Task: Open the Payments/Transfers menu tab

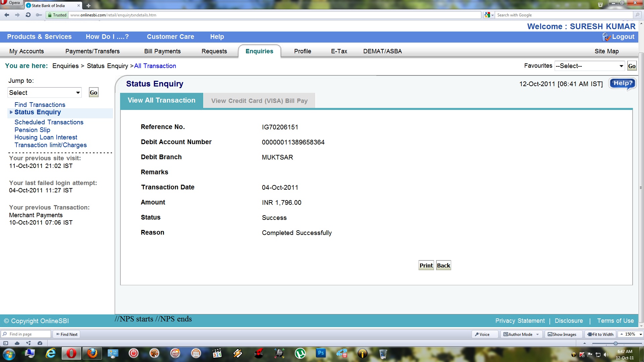Action: [x=92, y=51]
